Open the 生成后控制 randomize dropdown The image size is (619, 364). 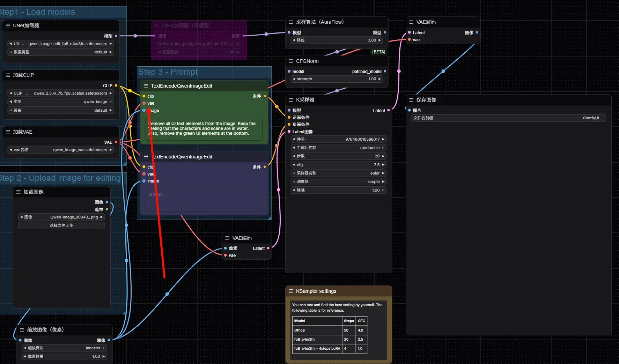pyautogui.click(x=338, y=148)
